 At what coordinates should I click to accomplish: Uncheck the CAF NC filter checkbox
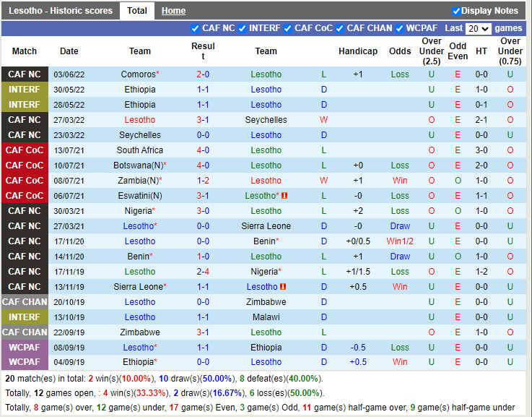coord(195,29)
